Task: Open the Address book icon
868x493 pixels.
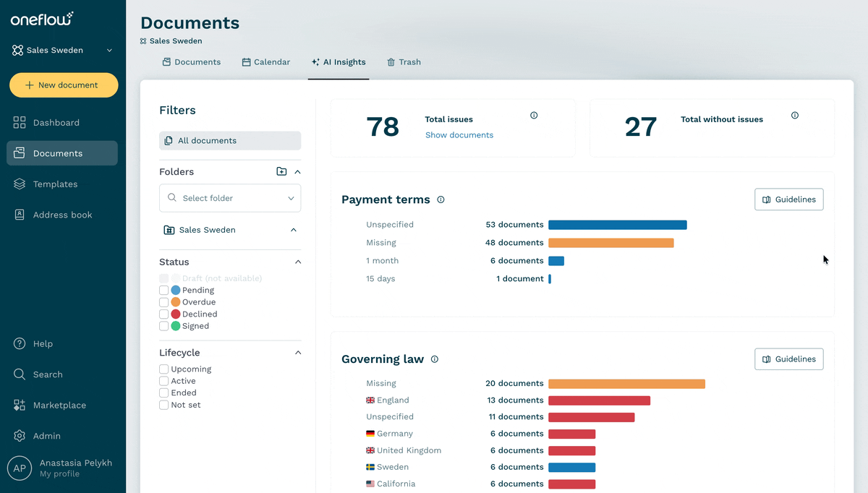Action: [20, 215]
